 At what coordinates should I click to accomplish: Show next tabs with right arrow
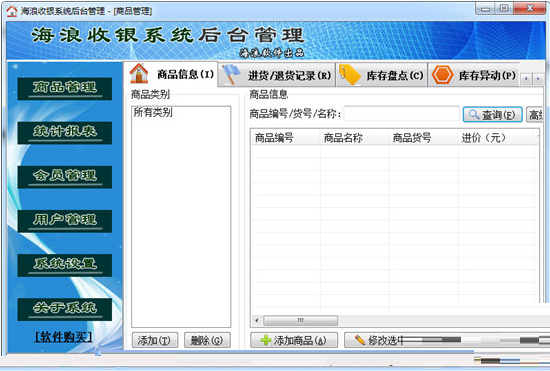click(x=538, y=79)
